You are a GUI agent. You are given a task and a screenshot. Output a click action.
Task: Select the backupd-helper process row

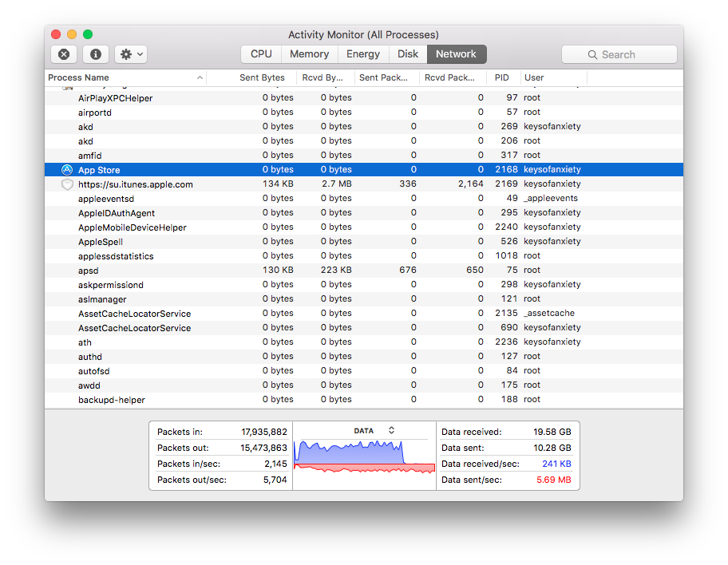(x=364, y=400)
